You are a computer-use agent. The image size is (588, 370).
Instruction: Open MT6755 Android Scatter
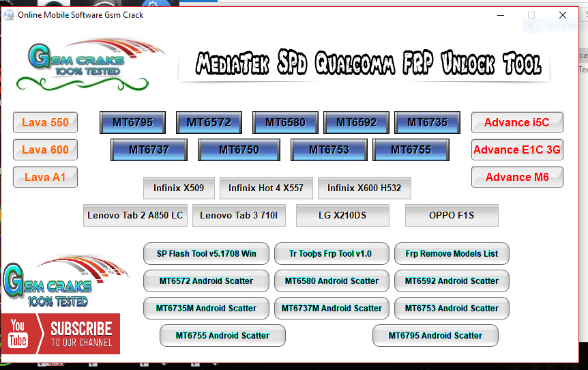point(223,335)
